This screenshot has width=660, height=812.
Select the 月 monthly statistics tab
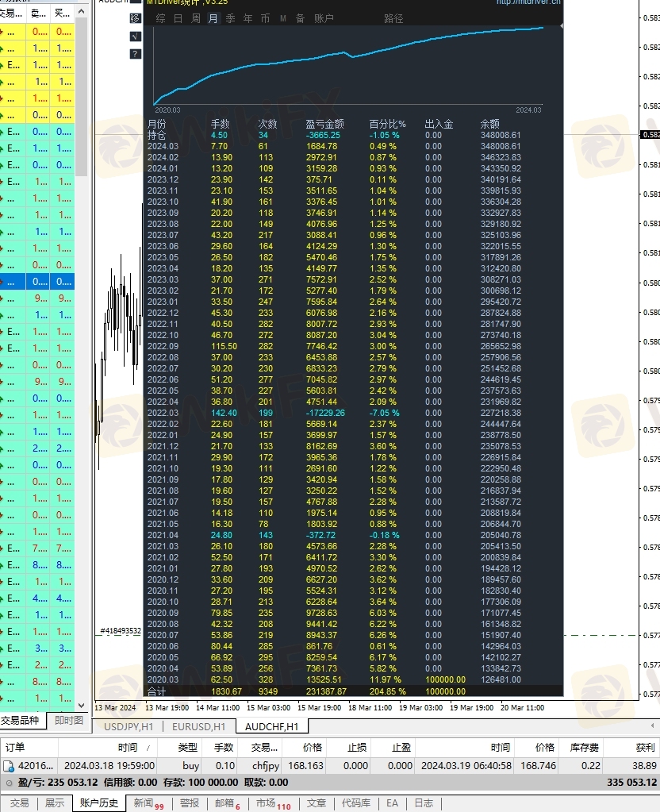[213, 18]
